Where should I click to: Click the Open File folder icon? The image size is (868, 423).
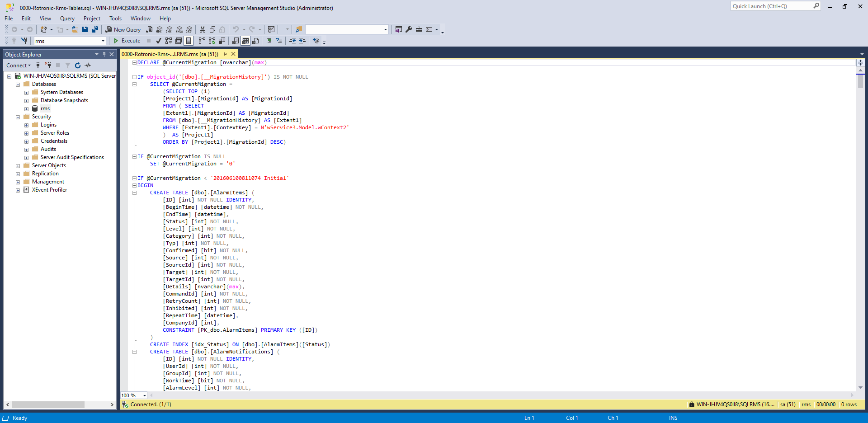point(75,29)
